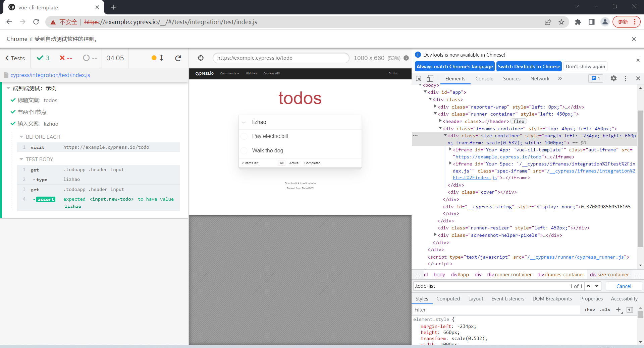Dismiss the automated test software infobar
644x348 pixels.
[x=634, y=39]
